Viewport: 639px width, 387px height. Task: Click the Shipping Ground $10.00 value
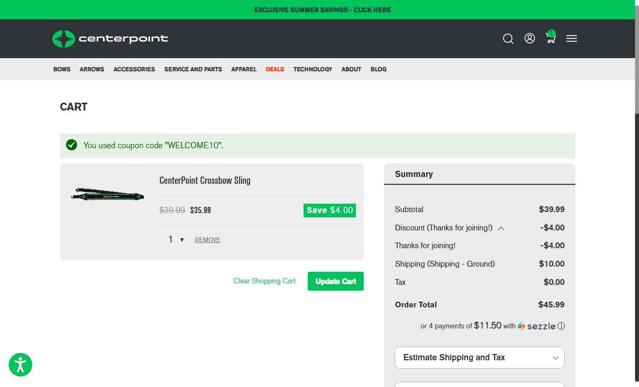551,264
